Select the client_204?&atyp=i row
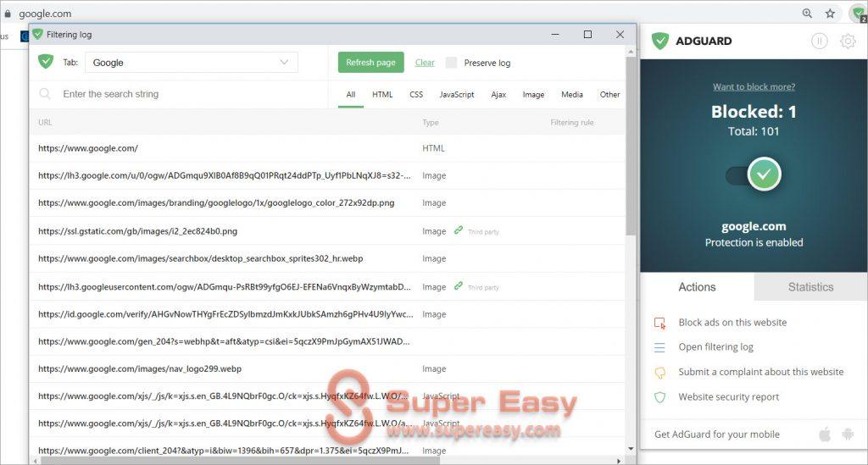Image resolution: width=868 pixels, height=465 pixels. point(327,451)
